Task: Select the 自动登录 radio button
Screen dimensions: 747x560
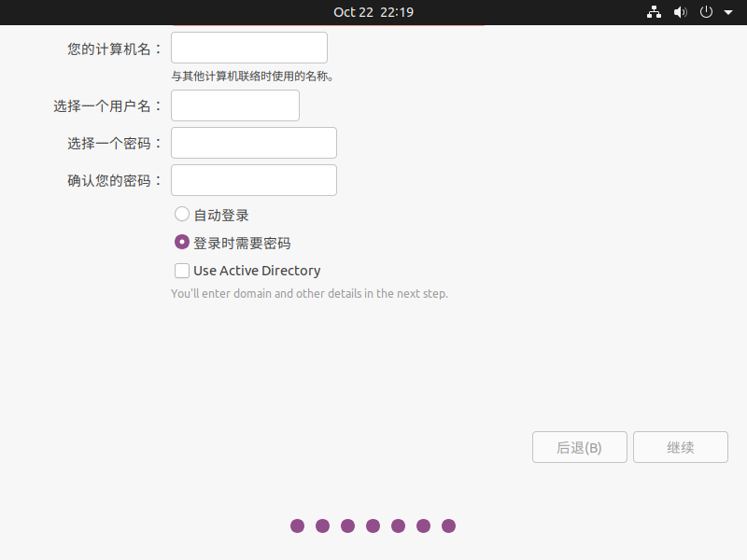Action: tap(182, 215)
